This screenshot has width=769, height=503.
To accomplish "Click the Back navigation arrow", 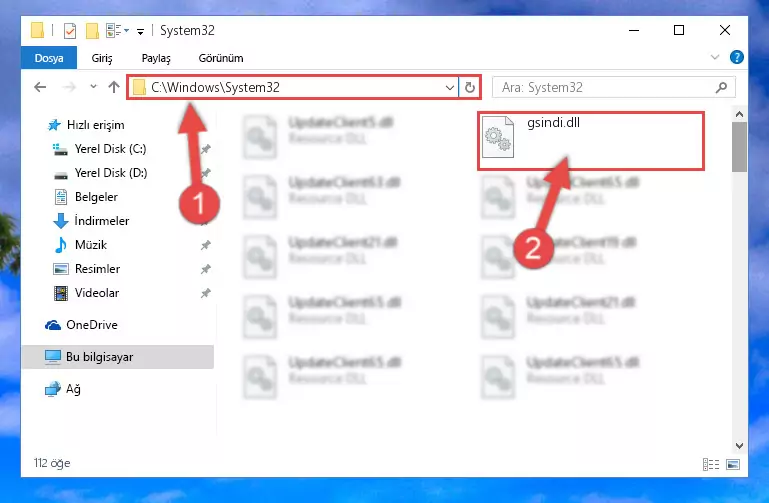I will 40,87.
